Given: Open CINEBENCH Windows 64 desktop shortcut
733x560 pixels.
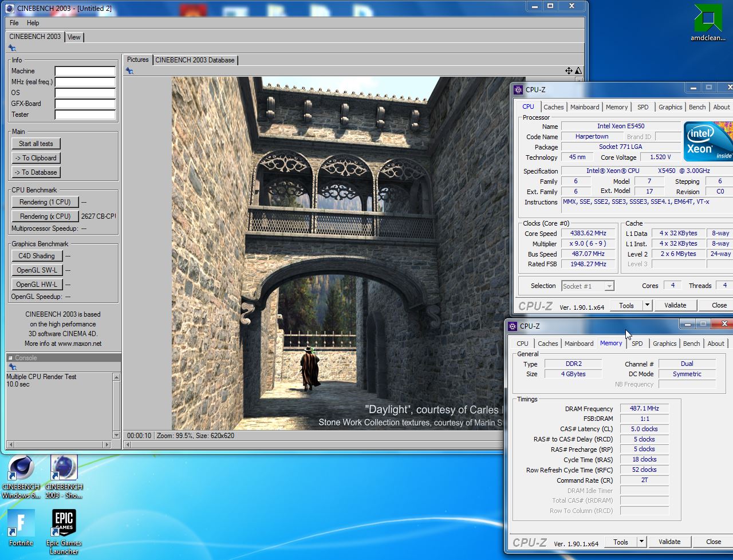Looking at the screenshot, I should 21,477.
